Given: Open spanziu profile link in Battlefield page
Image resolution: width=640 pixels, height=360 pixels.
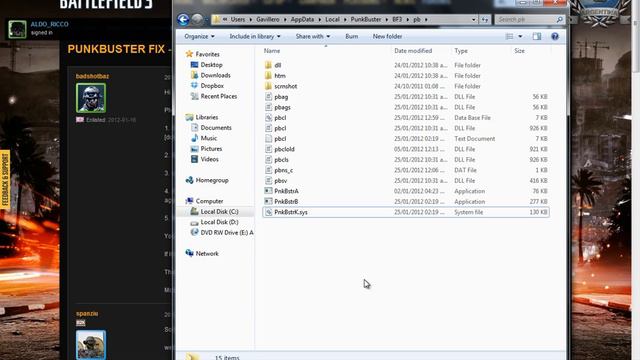Looking at the screenshot, I should (87, 313).
